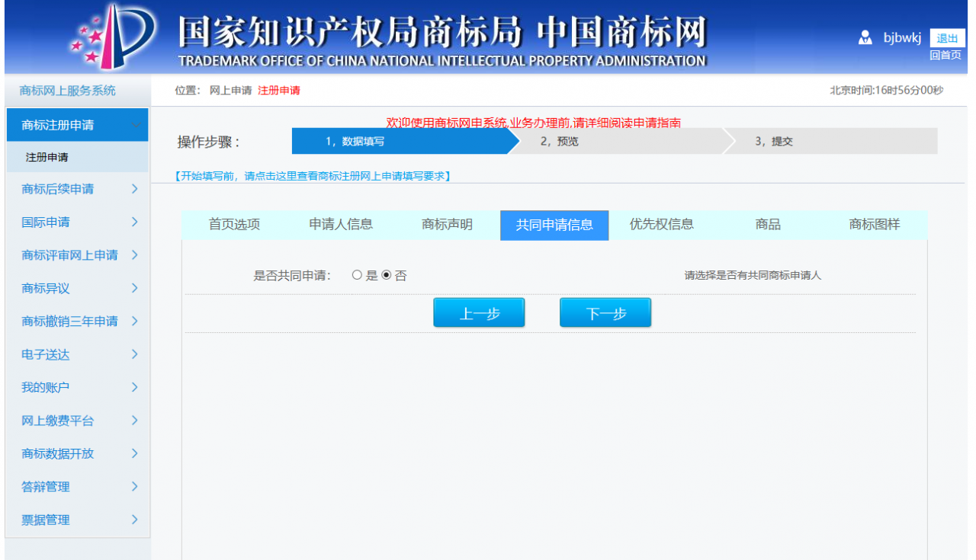This screenshot has width=976, height=560.
Task: Select the 是 radio for joint application
Action: coord(356,276)
